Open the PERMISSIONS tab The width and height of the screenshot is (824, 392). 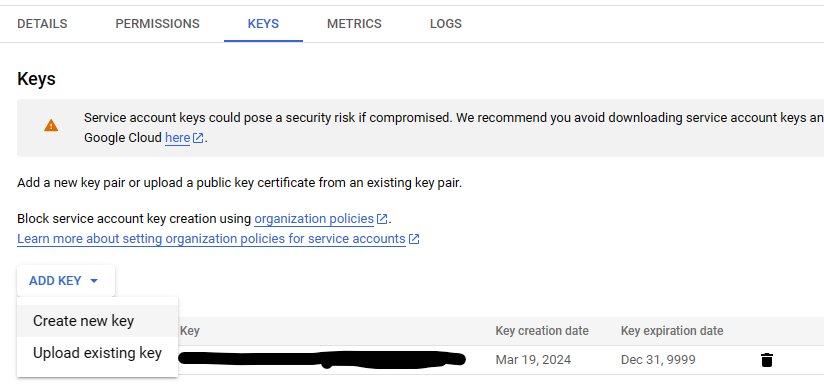pos(158,24)
